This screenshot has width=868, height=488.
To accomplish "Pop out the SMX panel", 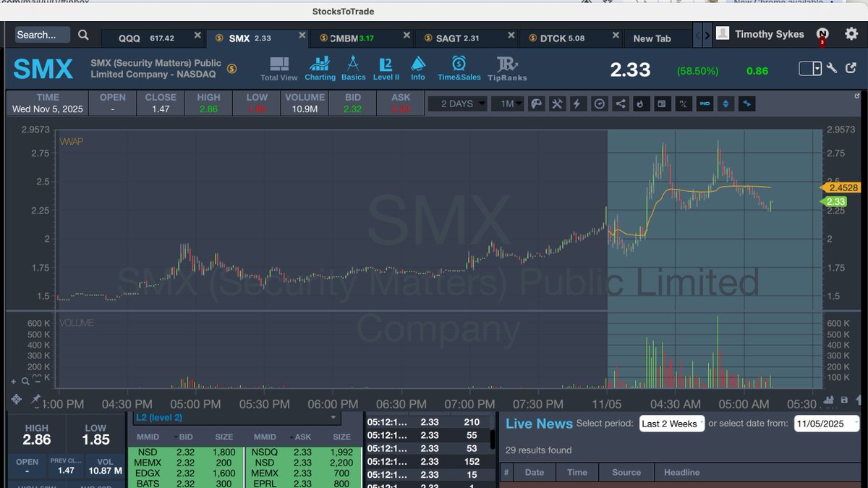I will [849, 69].
